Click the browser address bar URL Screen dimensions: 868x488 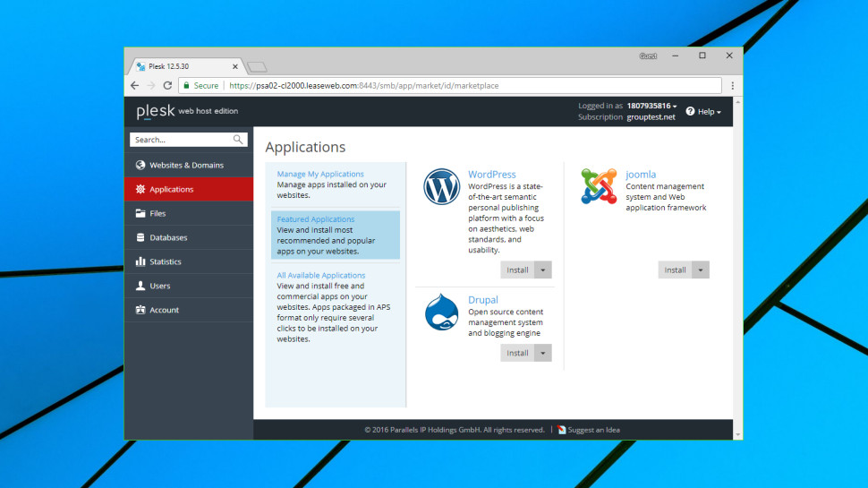tap(363, 85)
